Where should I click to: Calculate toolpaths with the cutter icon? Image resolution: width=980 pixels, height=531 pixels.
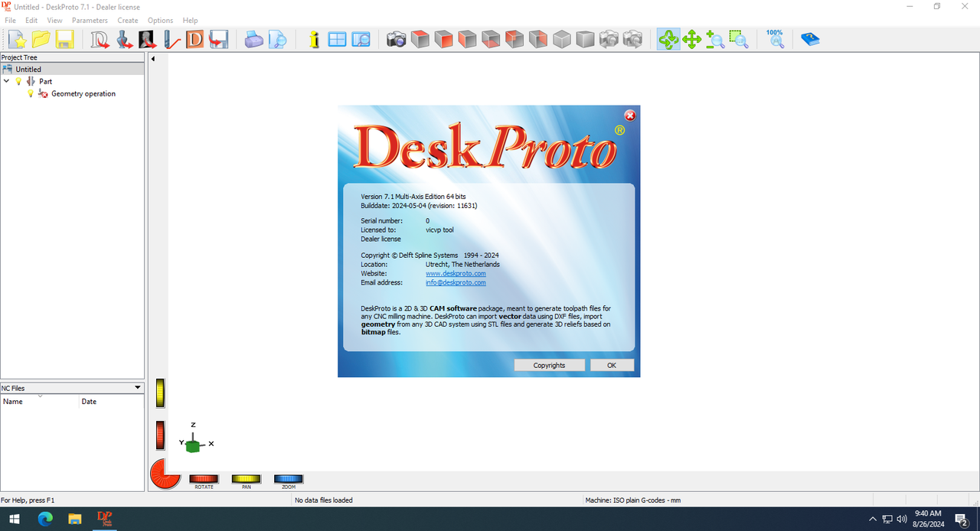point(171,39)
